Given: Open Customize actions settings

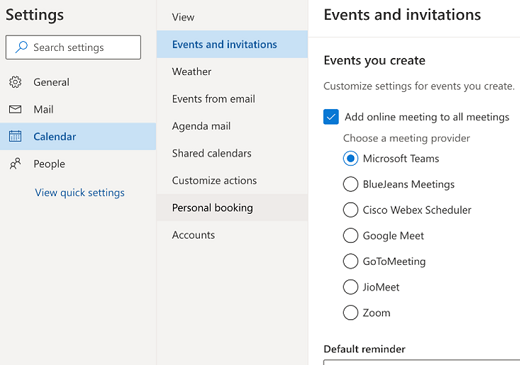Looking at the screenshot, I should point(232,180).
